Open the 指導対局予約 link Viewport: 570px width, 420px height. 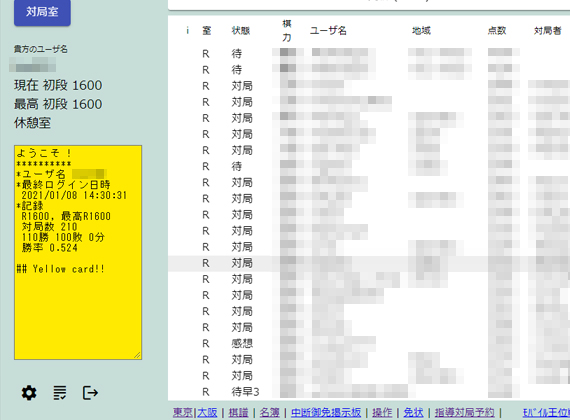(x=464, y=412)
